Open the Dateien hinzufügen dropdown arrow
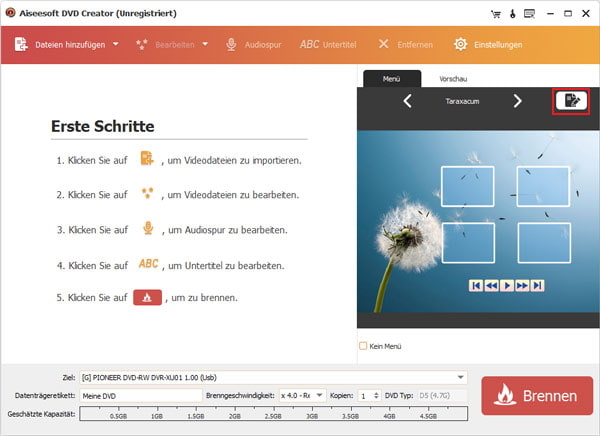This screenshot has height=436, width=600. click(116, 44)
